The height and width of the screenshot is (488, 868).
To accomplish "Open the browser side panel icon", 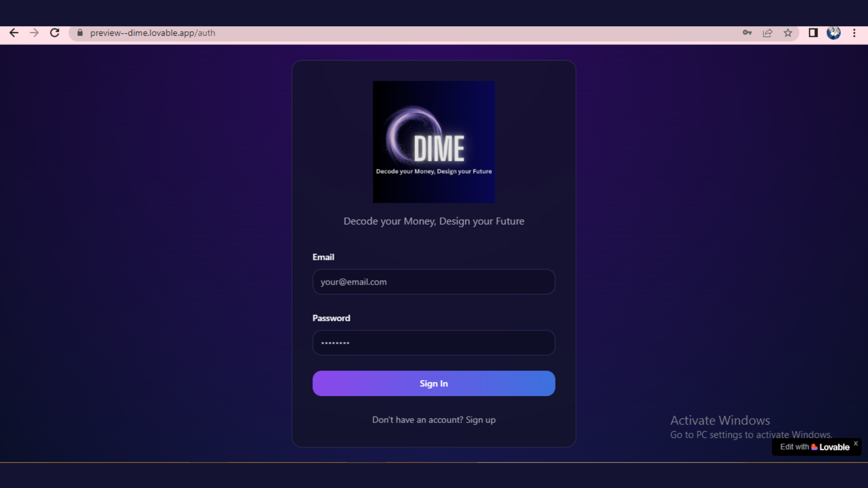I will (813, 33).
